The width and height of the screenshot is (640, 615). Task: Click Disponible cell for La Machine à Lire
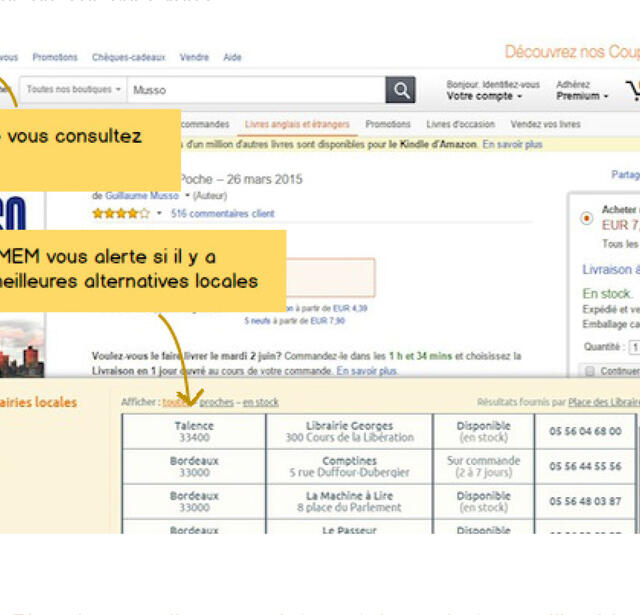(x=484, y=502)
